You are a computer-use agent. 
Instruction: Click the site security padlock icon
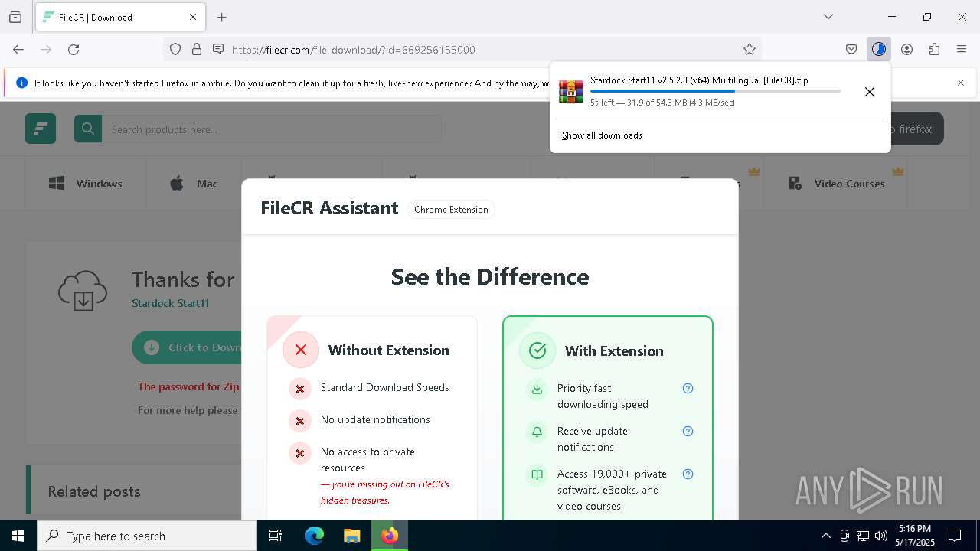click(197, 50)
